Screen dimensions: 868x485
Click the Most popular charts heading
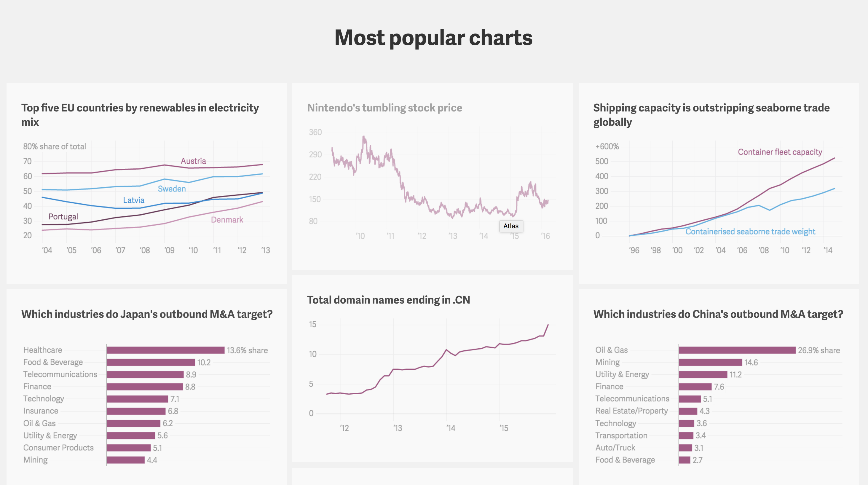coord(433,37)
